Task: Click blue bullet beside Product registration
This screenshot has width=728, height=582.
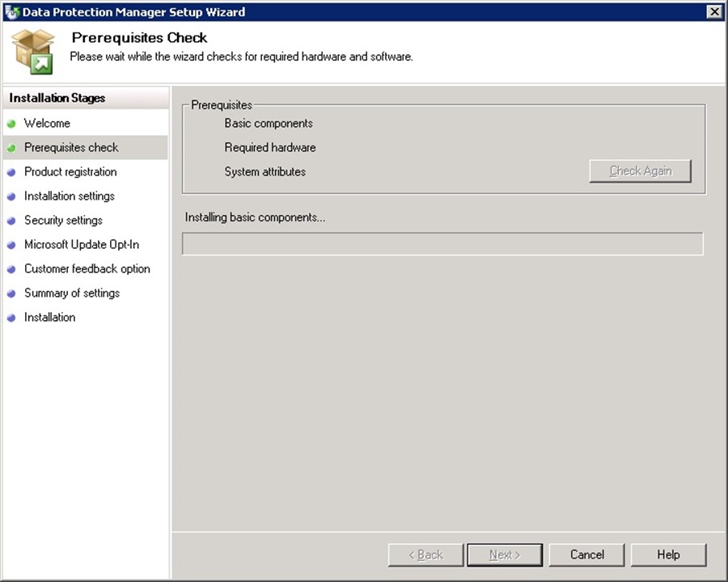Action: [x=11, y=172]
